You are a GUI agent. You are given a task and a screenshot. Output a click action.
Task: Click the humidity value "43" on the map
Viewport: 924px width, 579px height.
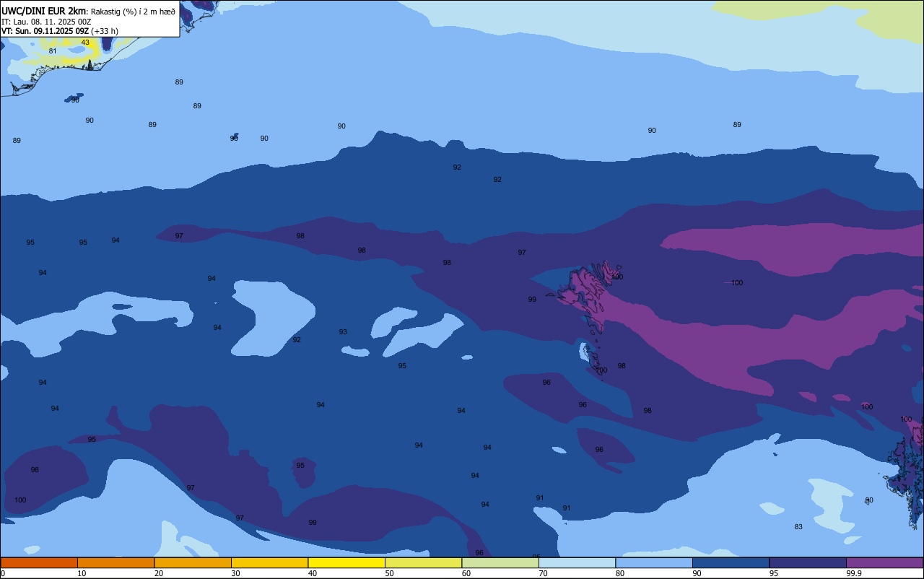tap(85, 43)
